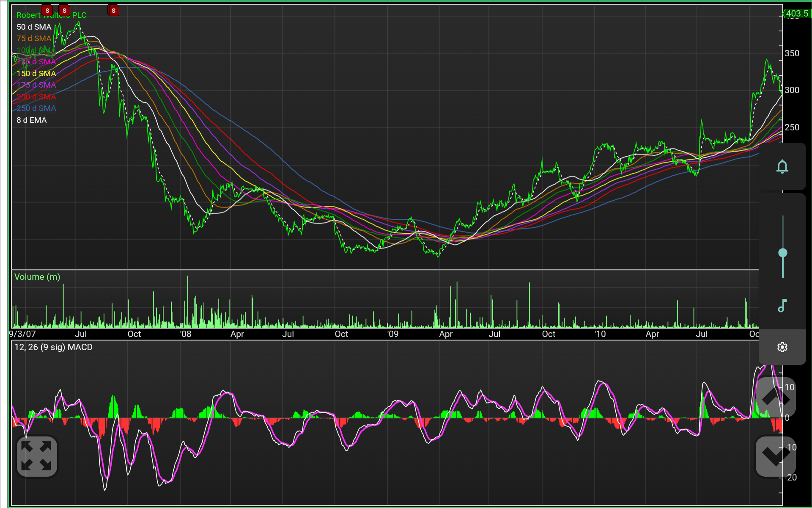Viewport: 812px width, 508px height.
Task: Toggle the 75 d SMA legend
Action: [34, 39]
